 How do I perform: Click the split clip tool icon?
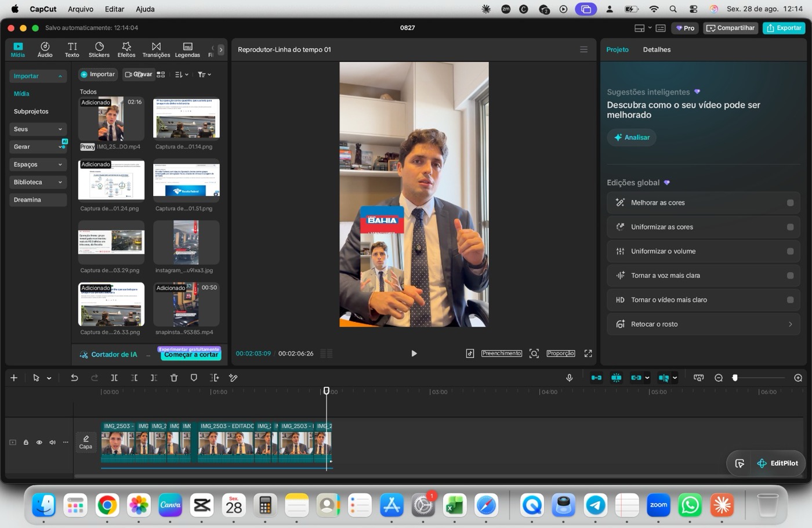(x=114, y=378)
